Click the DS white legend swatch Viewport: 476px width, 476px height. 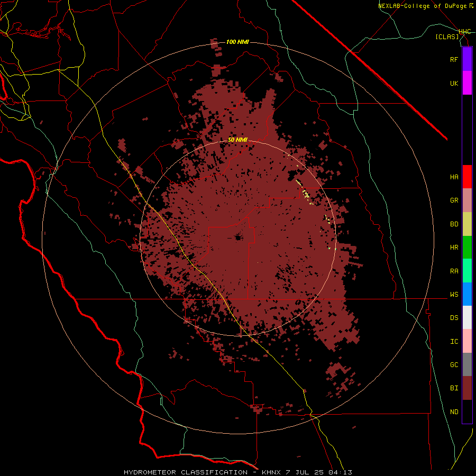[x=467, y=317]
